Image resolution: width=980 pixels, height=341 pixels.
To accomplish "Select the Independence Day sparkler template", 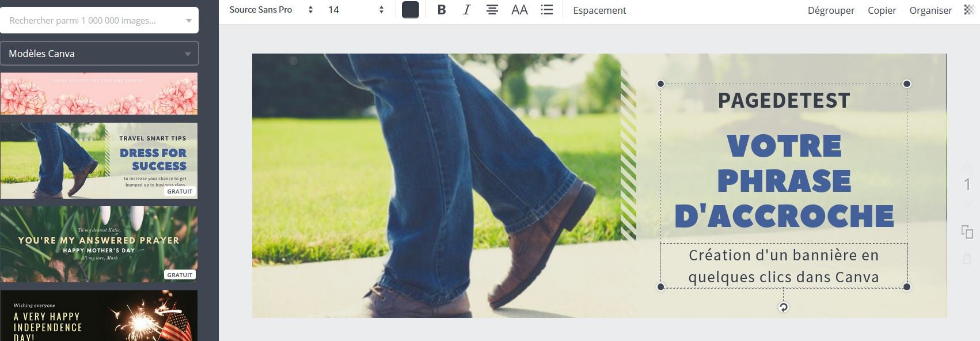I will [x=98, y=316].
